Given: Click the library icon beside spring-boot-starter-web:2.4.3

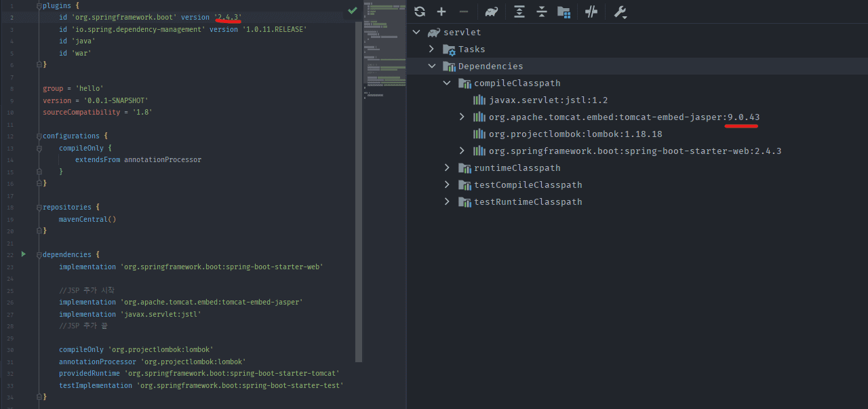Looking at the screenshot, I should coord(479,151).
